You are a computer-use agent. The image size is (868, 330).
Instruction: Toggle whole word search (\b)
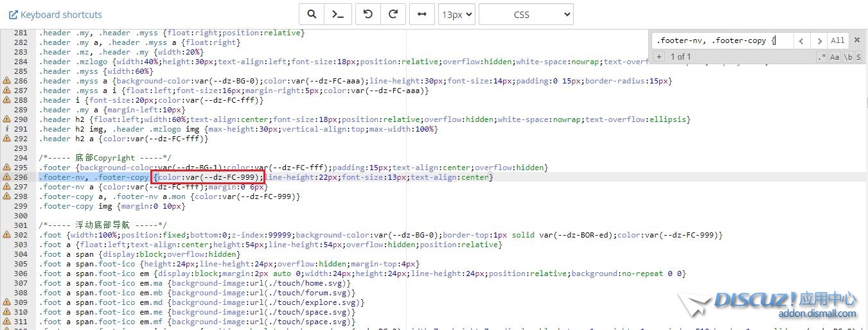(847, 57)
